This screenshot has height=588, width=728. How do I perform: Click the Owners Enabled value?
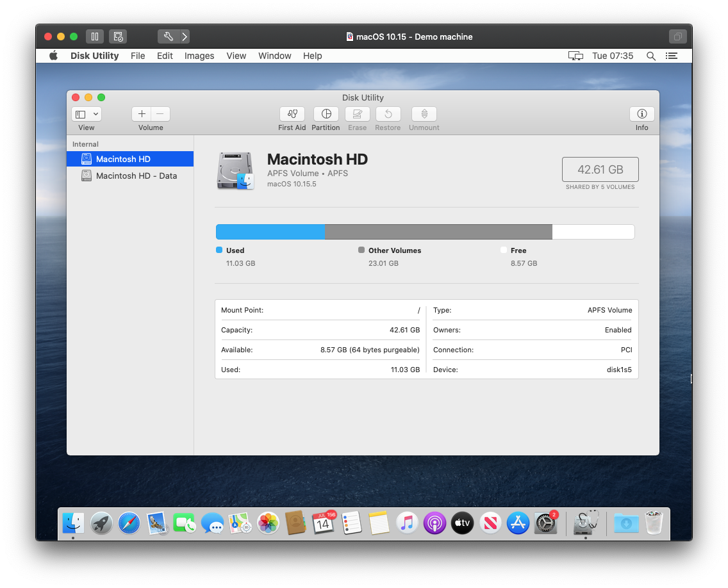[x=618, y=330]
